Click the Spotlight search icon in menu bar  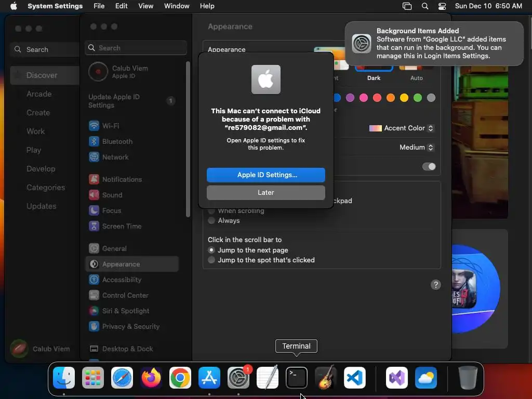tap(425, 6)
